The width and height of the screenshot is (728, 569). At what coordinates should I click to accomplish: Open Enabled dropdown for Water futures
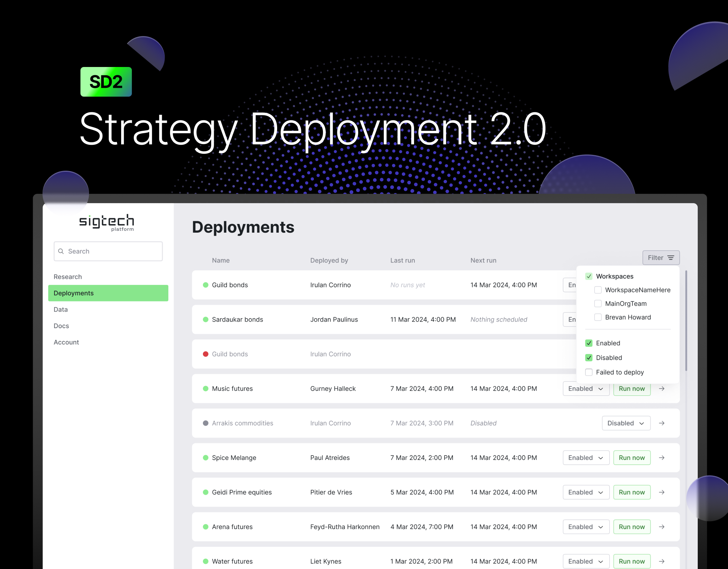click(586, 561)
